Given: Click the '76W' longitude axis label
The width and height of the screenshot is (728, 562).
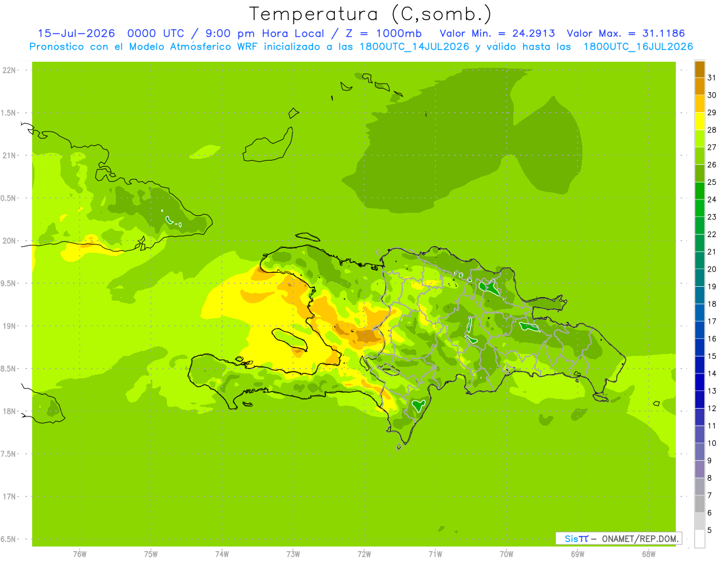Looking at the screenshot, I should tap(79, 554).
